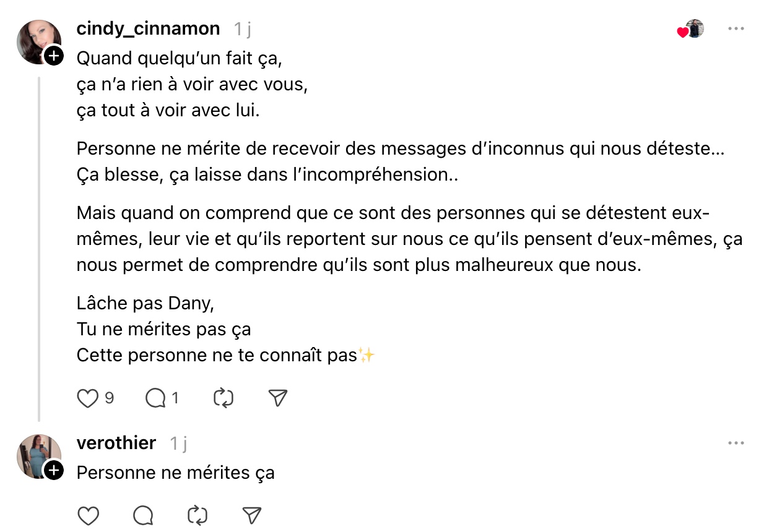Share verothier's reply via paper plane
Screen dimensions: 769x532
click(x=251, y=515)
